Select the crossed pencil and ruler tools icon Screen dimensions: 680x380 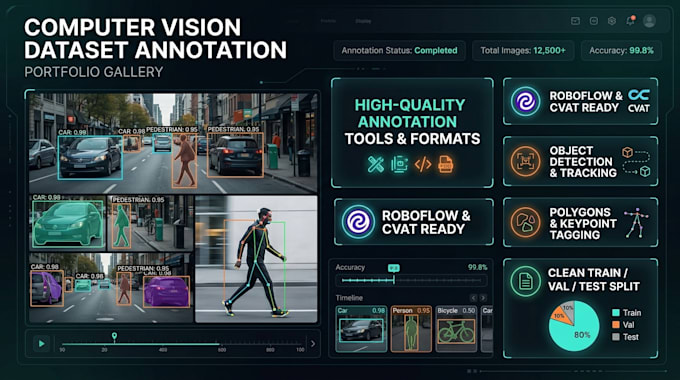[376, 164]
